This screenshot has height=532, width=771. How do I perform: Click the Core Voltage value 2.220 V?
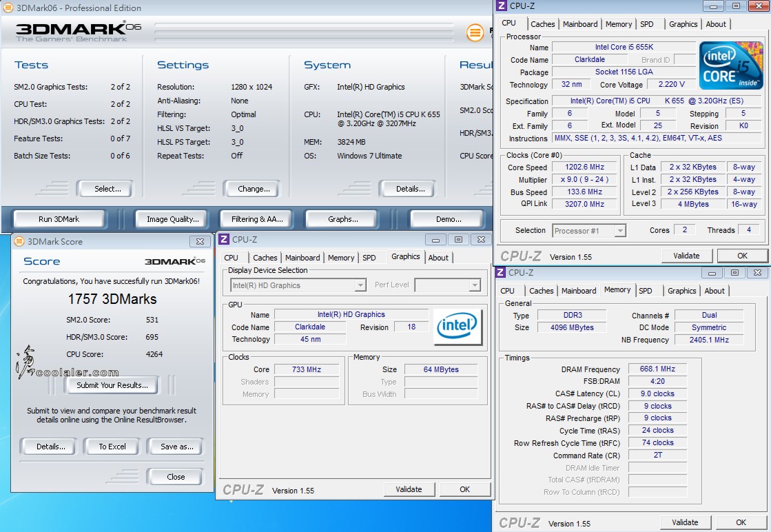pyautogui.click(x=671, y=85)
